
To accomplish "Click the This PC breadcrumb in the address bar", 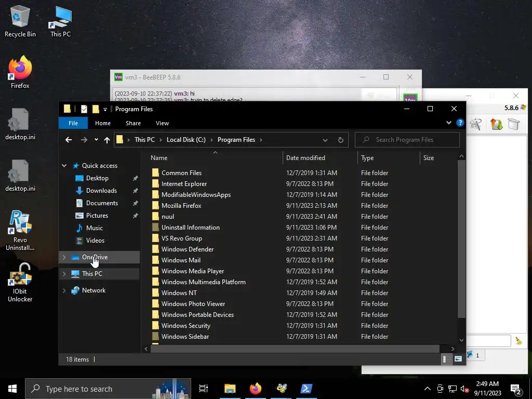I will 144,140.
